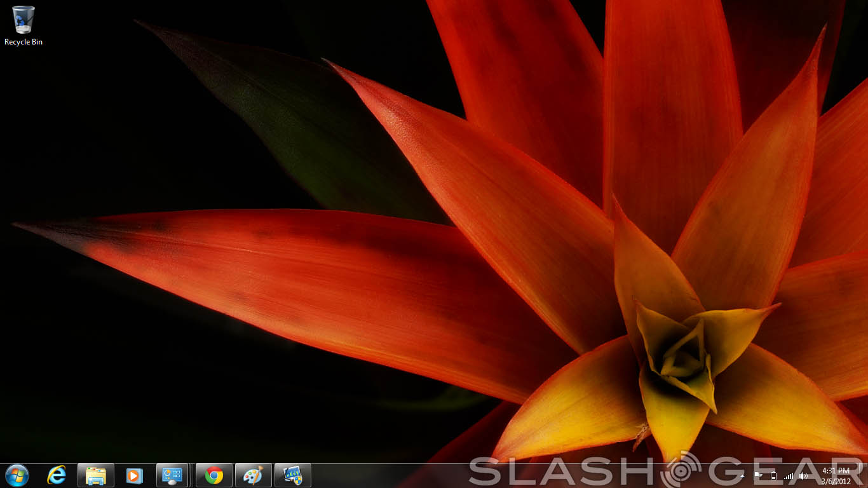Click taskbar divider left of Chrome
The height and width of the screenshot is (488, 868).
point(192,475)
